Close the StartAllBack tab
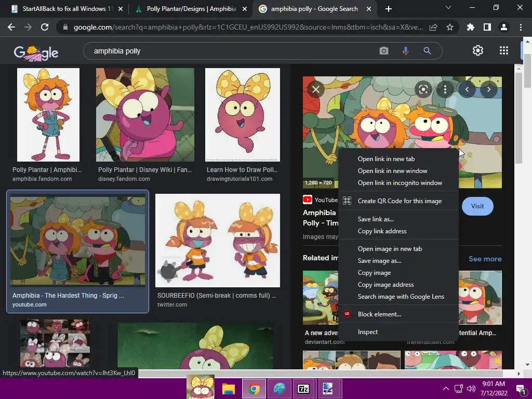 pos(121,9)
